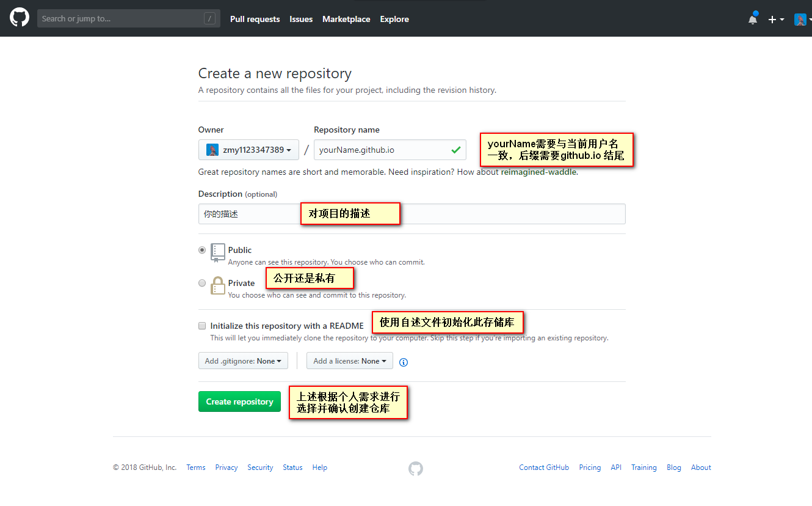
Task: Enable Initialize this repository with a README
Action: click(x=202, y=326)
